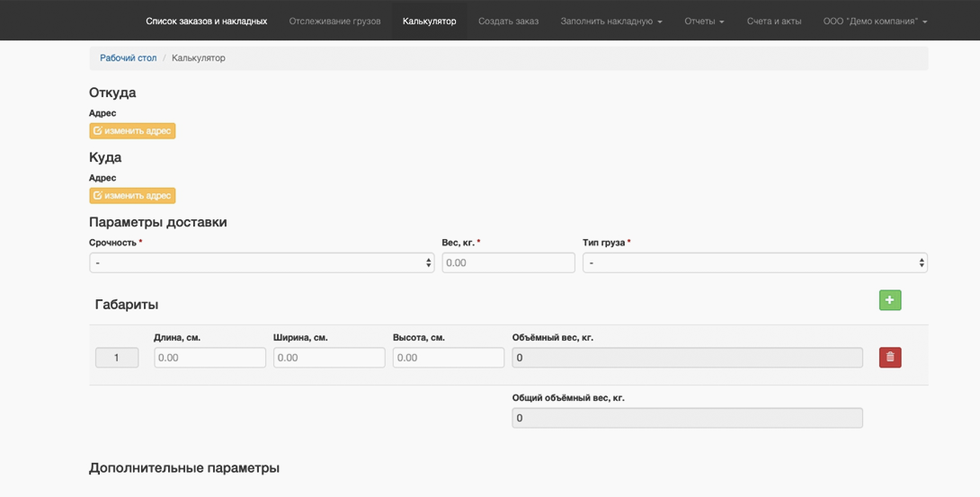
Task: Click the green plus add dimensions icon
Action: coord(890,300)
